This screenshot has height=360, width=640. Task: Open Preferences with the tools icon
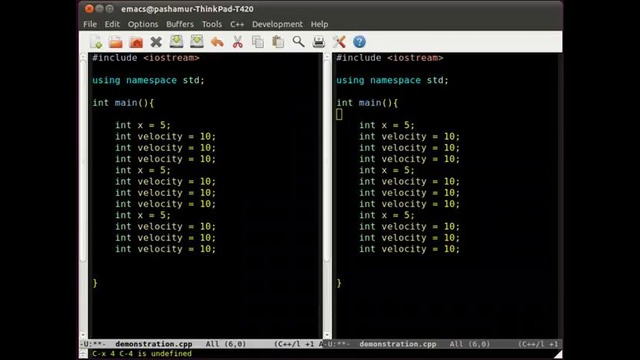(x=339, y=42)
